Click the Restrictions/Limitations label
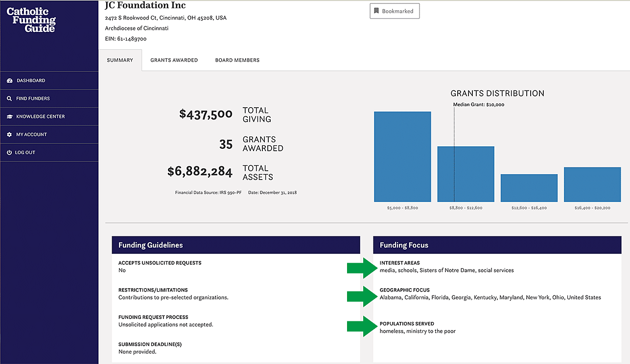 pyautogui.click(x=153, y=290)
